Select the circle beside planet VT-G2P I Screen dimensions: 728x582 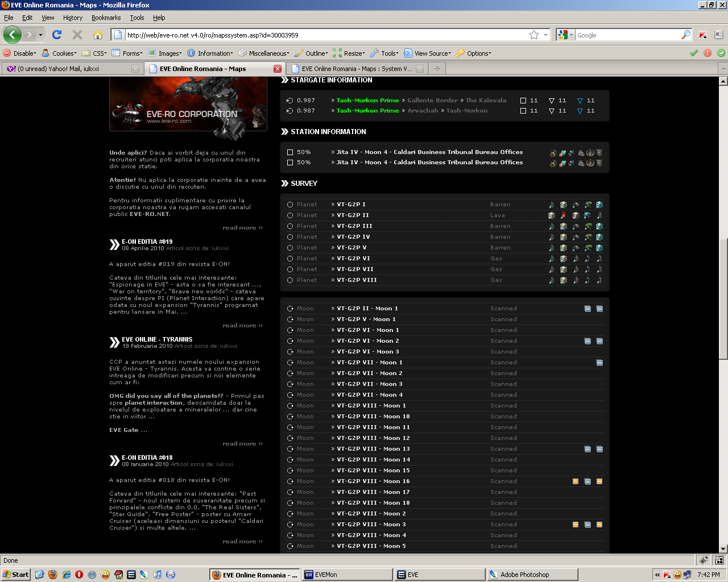pyautogui.click(x=290, y=205)
